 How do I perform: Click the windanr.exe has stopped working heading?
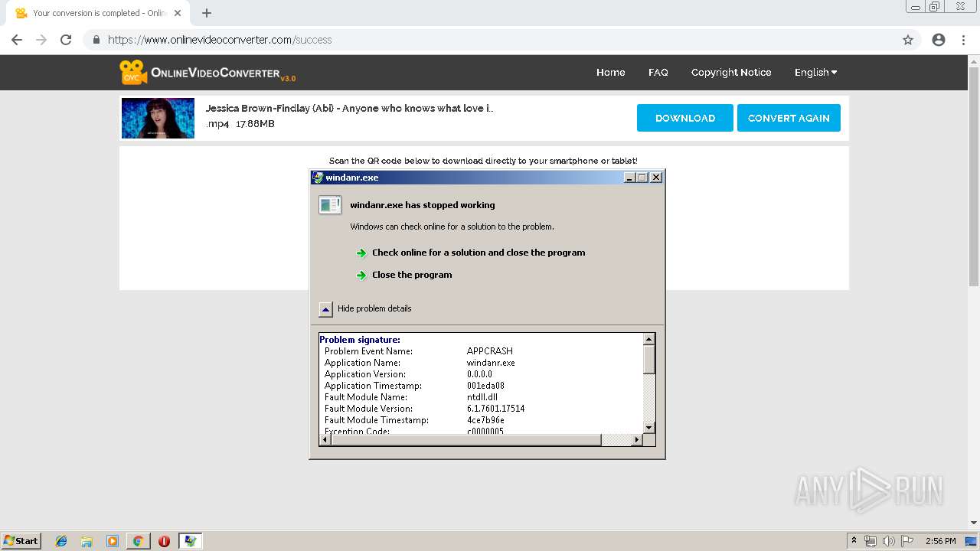[x=423, y=205]
